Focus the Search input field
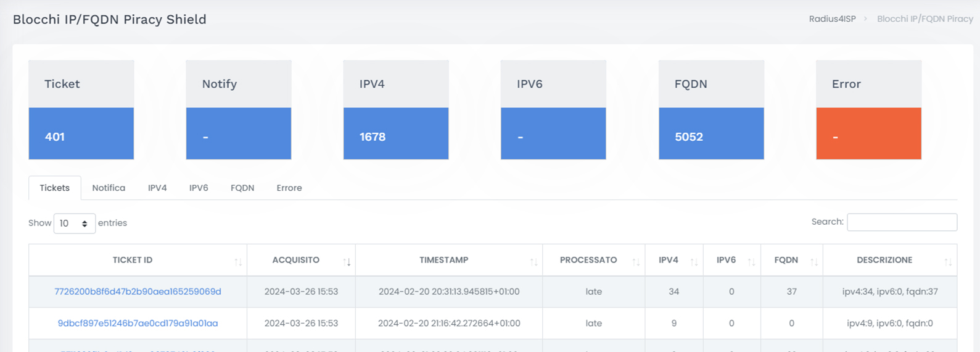 click(x=902, y=222)
